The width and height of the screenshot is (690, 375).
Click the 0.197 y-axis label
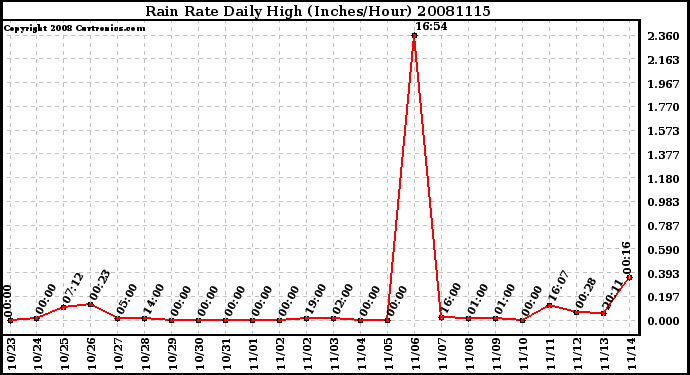[663, 298]
